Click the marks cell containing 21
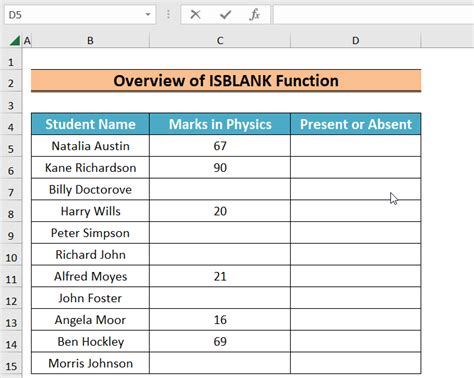The width and height of the screenshot is (474, 378). tap(220, 276)
